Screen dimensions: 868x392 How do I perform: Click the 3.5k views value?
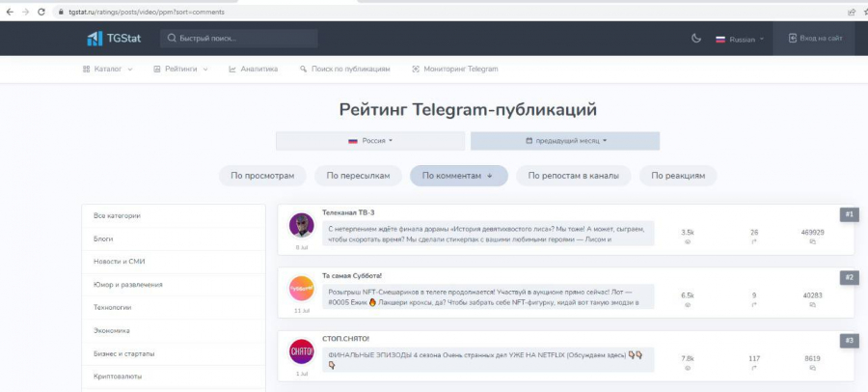click(x=688, y=233)
